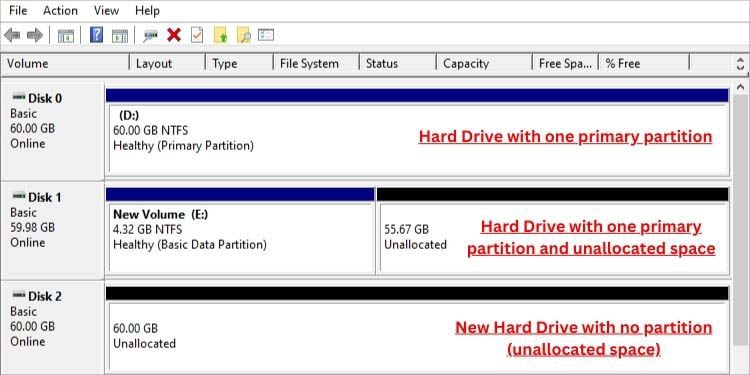The height and width of the screenshot is (375, 750).
Task: Open the Action menu
Action: pyautogui.click(x=60, y=10)
